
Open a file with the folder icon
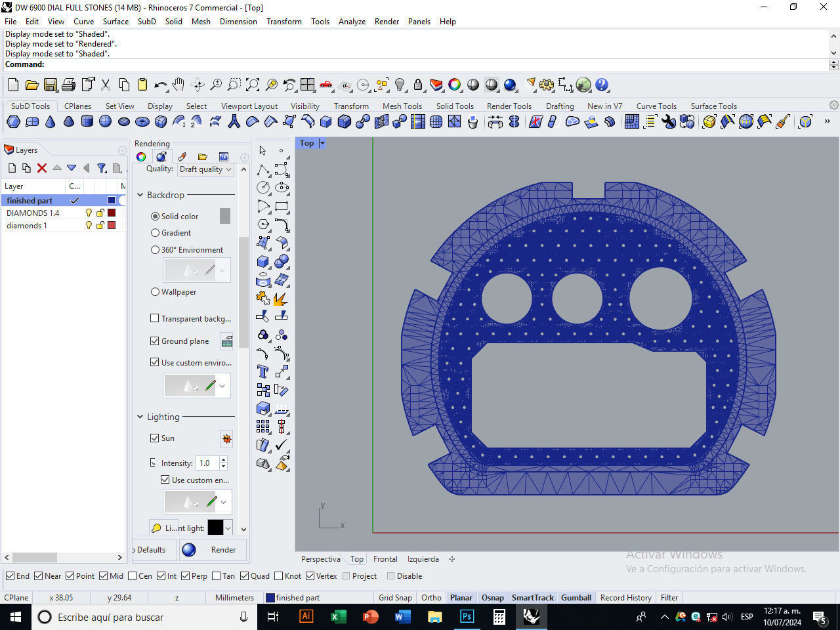31,85
